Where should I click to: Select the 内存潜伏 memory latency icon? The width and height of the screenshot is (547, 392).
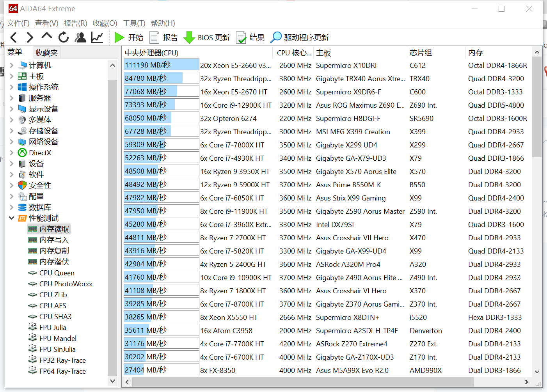point(33,262)
